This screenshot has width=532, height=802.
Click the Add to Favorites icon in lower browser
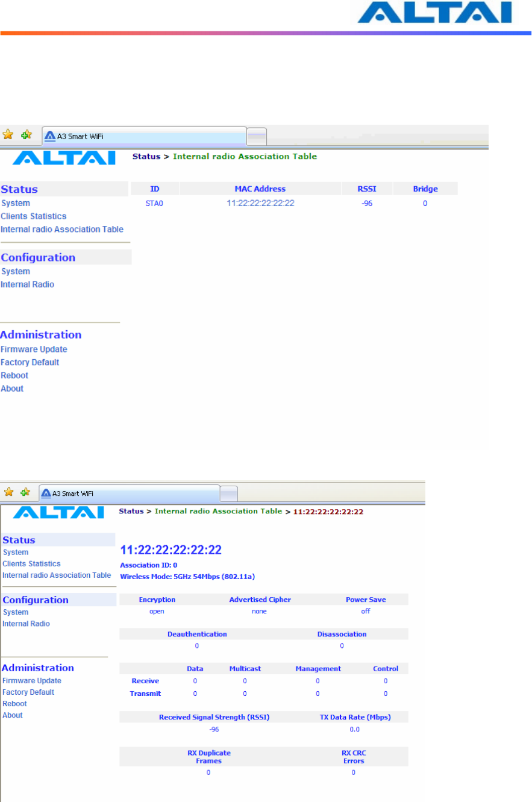point(25,492)
